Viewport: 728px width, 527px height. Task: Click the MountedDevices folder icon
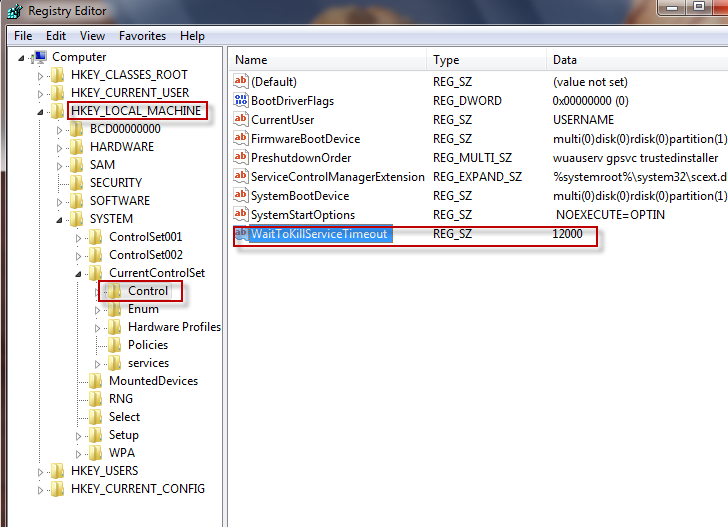(x=96, y=381)
